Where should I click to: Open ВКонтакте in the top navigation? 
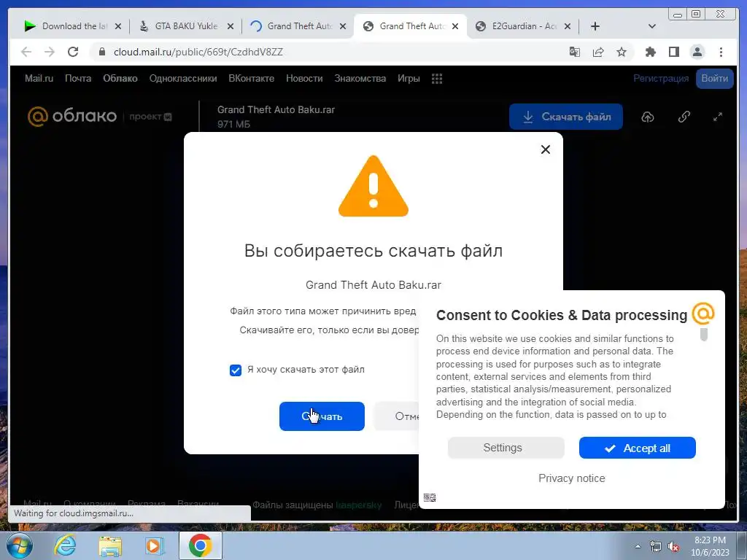[x=252, y=79]
